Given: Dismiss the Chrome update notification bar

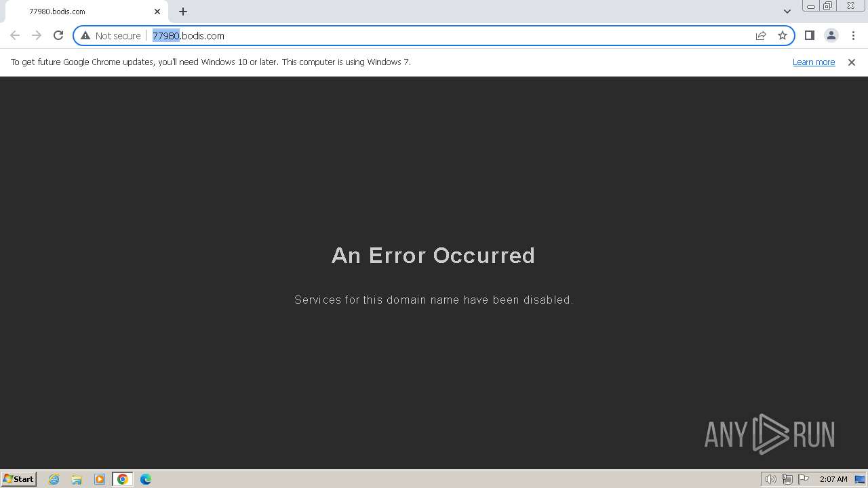Looking at the screenshot, I should click(x=852, y=62).
